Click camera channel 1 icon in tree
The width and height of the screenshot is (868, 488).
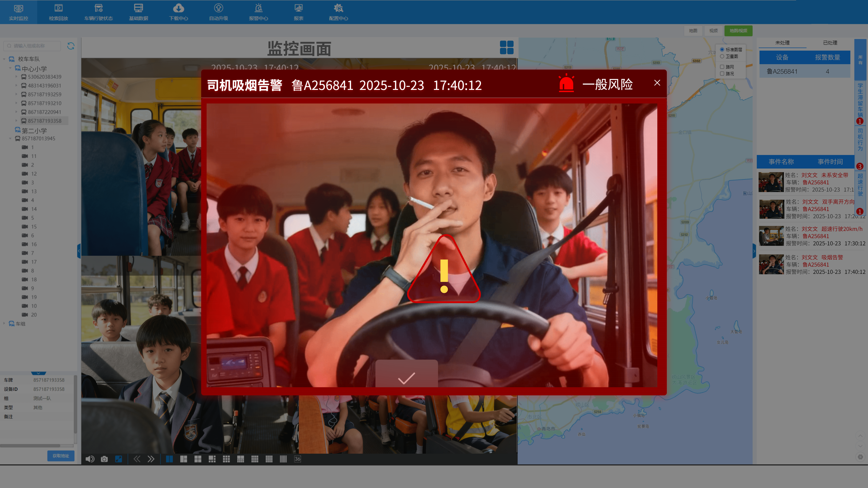25,147
